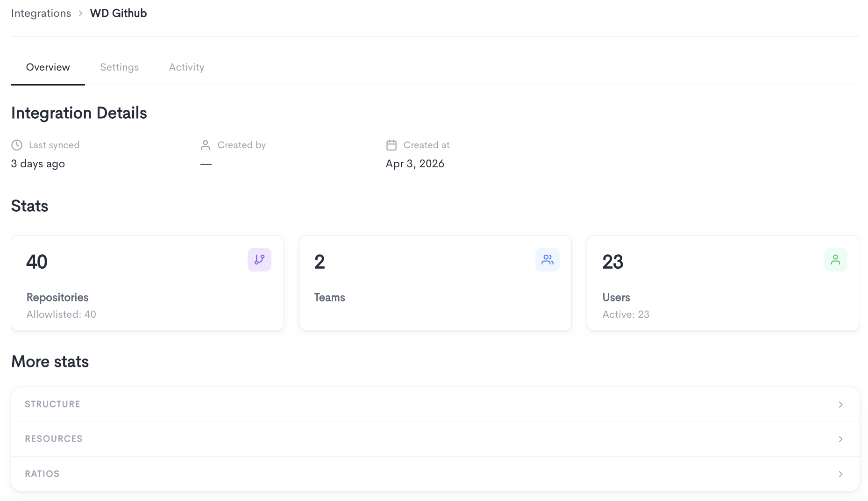
Task: Go back to Integrations via breadcrumb
Action: click(41, 13)
